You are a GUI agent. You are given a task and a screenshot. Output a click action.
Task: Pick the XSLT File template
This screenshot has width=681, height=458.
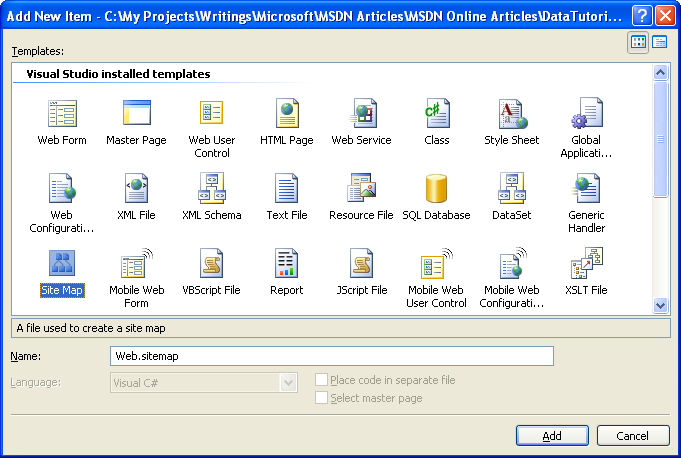(x=586, y=272)
